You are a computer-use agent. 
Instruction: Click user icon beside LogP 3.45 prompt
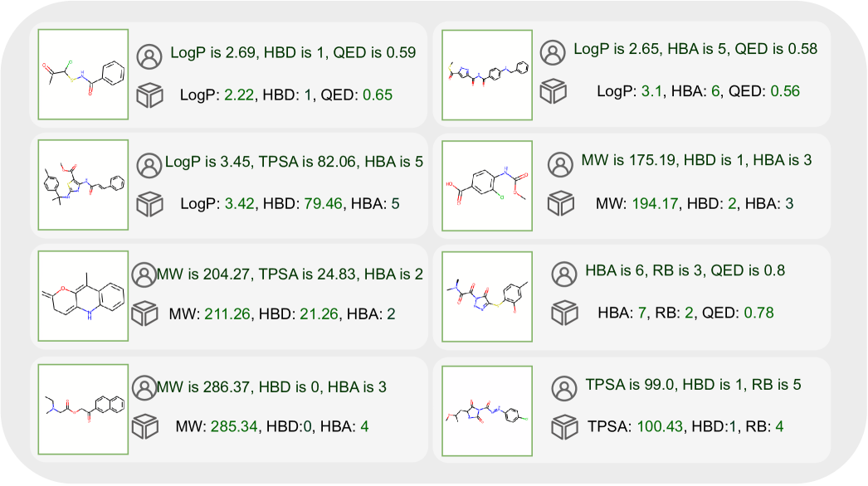point(149,163)
